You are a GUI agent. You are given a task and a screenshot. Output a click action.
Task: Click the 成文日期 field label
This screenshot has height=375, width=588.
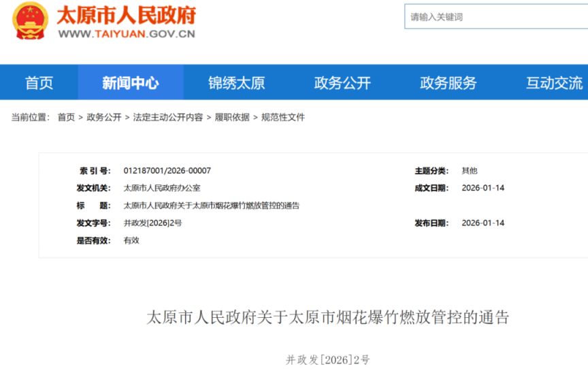pos(431,188)
